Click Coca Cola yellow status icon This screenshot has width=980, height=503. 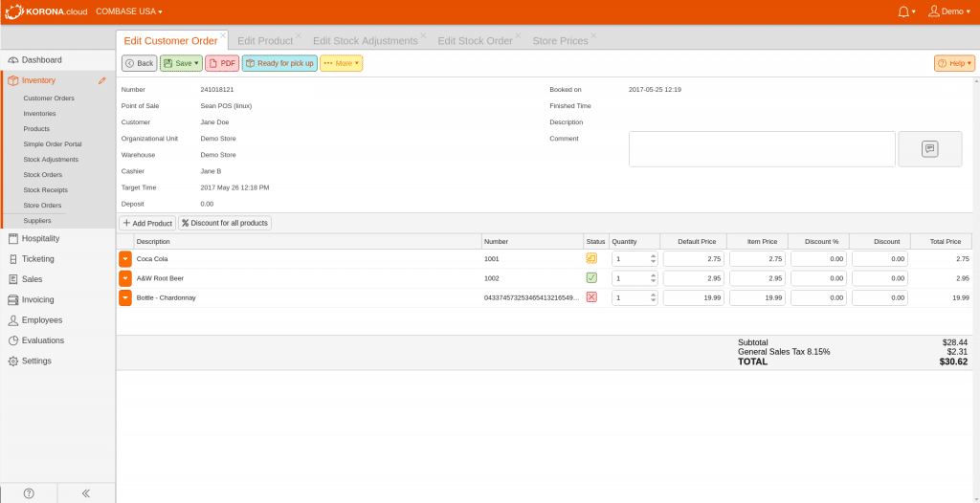point(591,258)
